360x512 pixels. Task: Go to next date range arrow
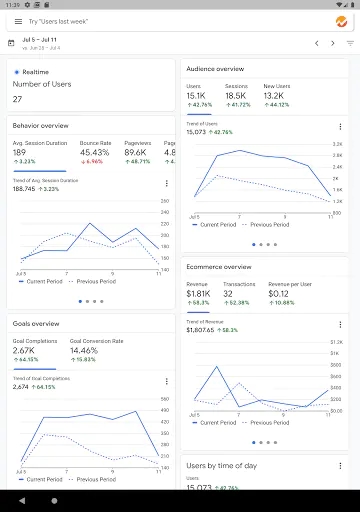pyautogui.click(x=333, y=43)
